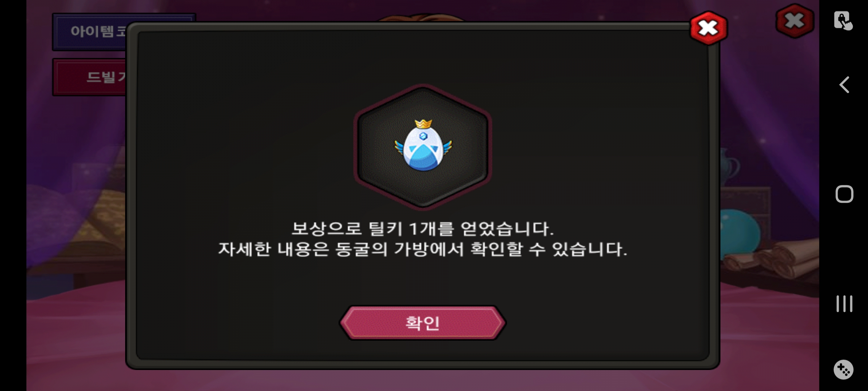Tap the Android home button
The height and width of the screenshot is (391, 868).
coord(844,194)
